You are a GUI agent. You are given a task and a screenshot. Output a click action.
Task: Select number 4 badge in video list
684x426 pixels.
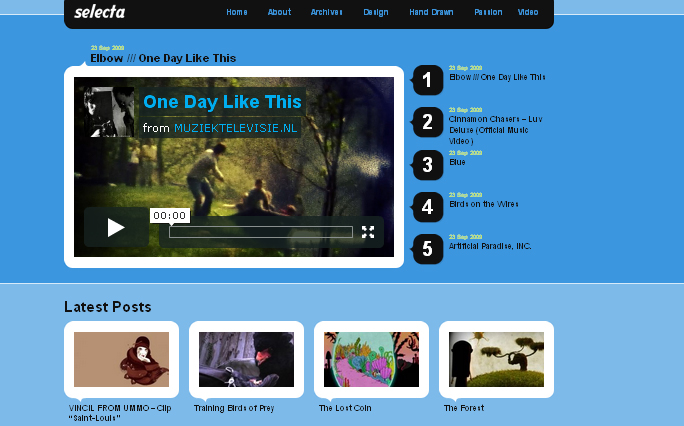pyautogui.click(x=428, y=207)
